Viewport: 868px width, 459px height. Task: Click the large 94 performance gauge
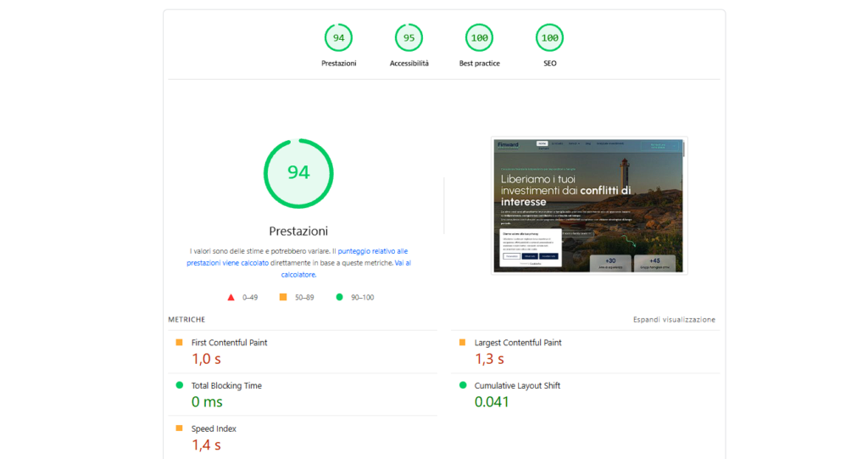pos(298,173)
